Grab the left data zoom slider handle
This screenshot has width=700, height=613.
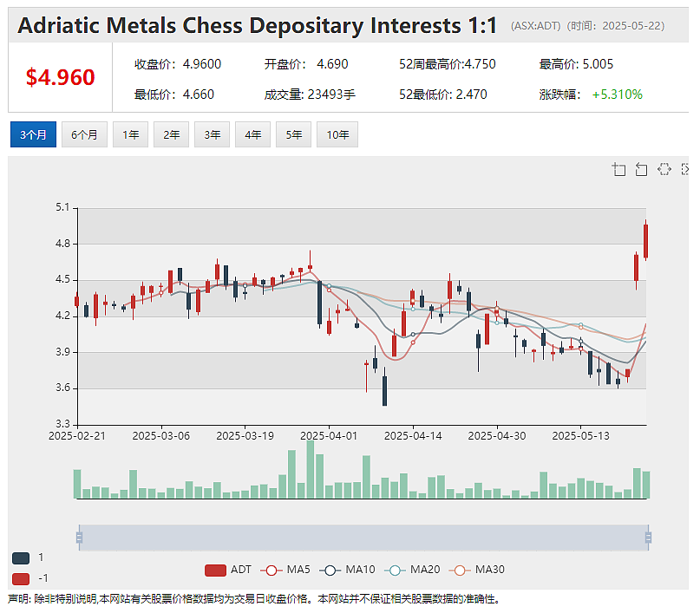click(x=79, y=538)
